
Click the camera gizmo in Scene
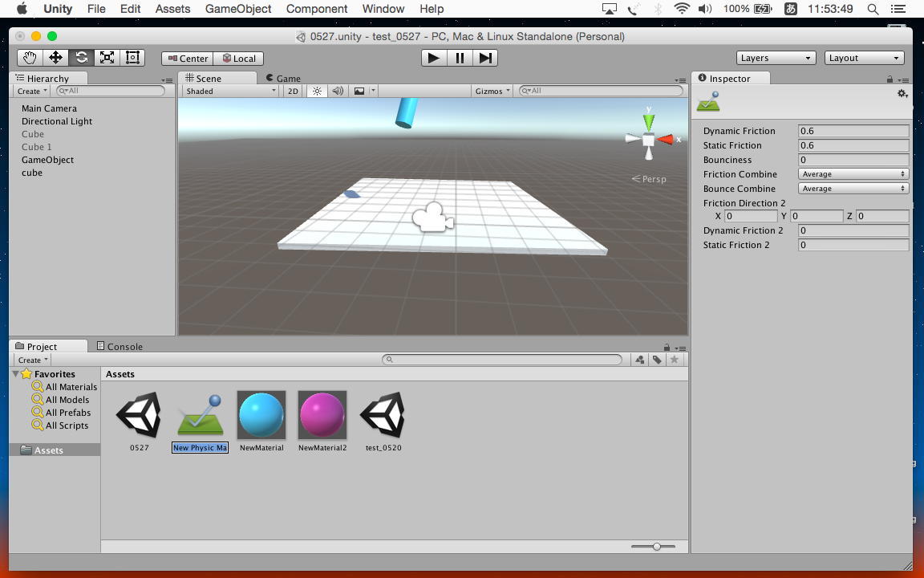point(433,217)
